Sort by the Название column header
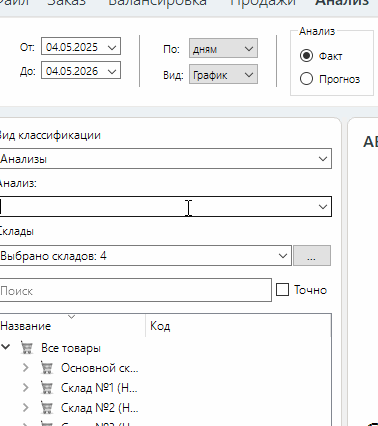The image size is (378, 426). tap(72, 326)
